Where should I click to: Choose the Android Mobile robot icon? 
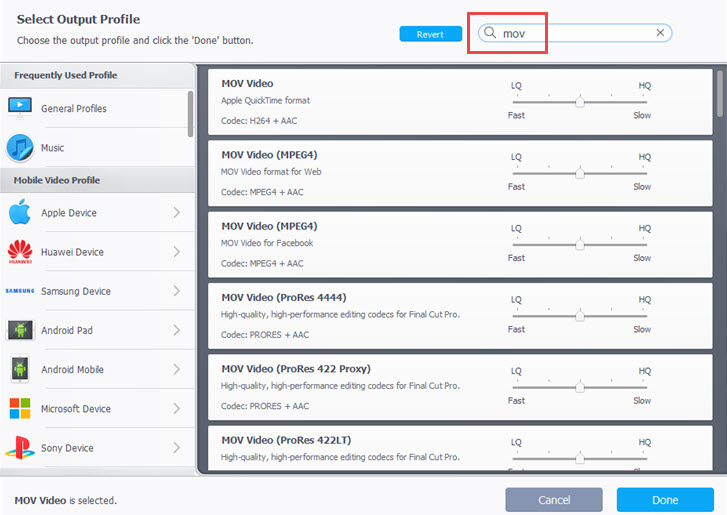pyautogui.click(x=20, y=370)
